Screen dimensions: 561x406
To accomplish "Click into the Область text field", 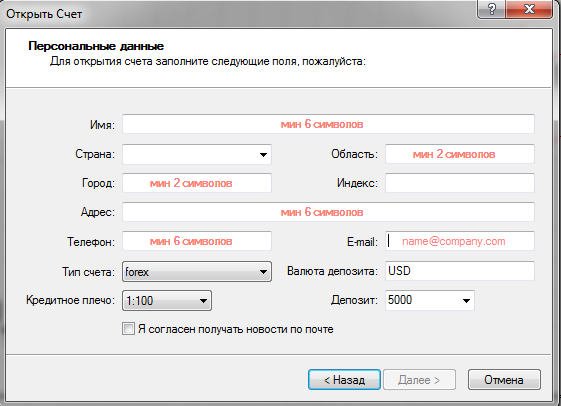I will [x=460, y=154].
